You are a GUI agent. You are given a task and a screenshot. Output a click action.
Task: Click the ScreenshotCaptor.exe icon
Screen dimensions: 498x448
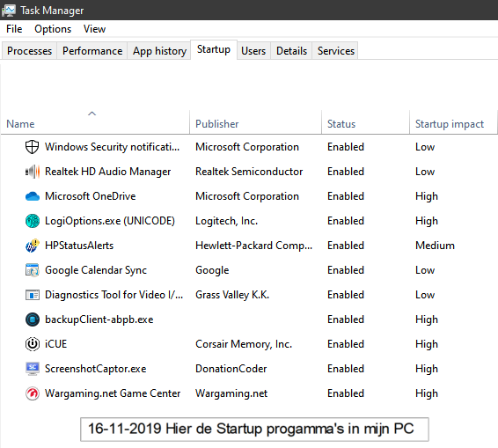[32, 369]
